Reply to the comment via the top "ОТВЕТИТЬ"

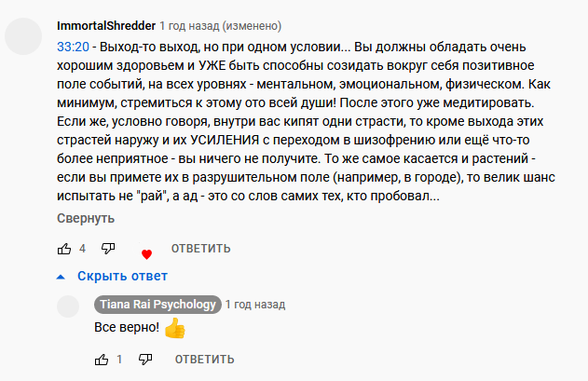coord(201,249)
